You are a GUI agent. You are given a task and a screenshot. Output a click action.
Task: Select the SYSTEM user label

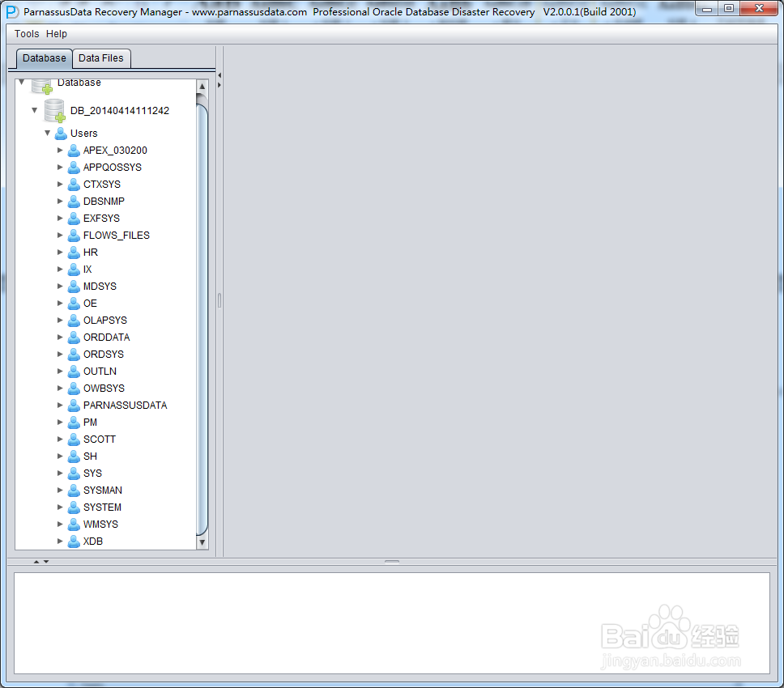(102, 508)
